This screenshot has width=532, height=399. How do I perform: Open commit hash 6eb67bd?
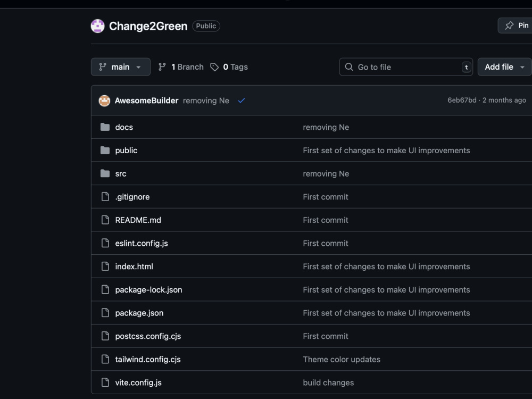(x=462, y=100)
